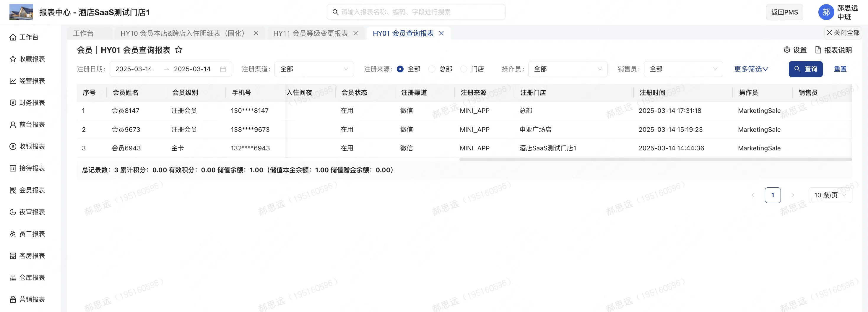Viewport: 868px width, 312px height.
Task: Open the 10 条/页 page size dropdown
Action: [830, 195]
